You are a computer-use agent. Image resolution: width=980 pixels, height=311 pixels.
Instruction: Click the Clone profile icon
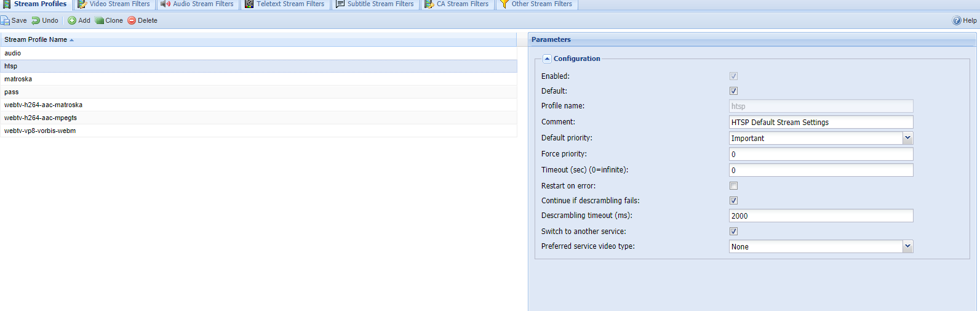pos(100,20)
